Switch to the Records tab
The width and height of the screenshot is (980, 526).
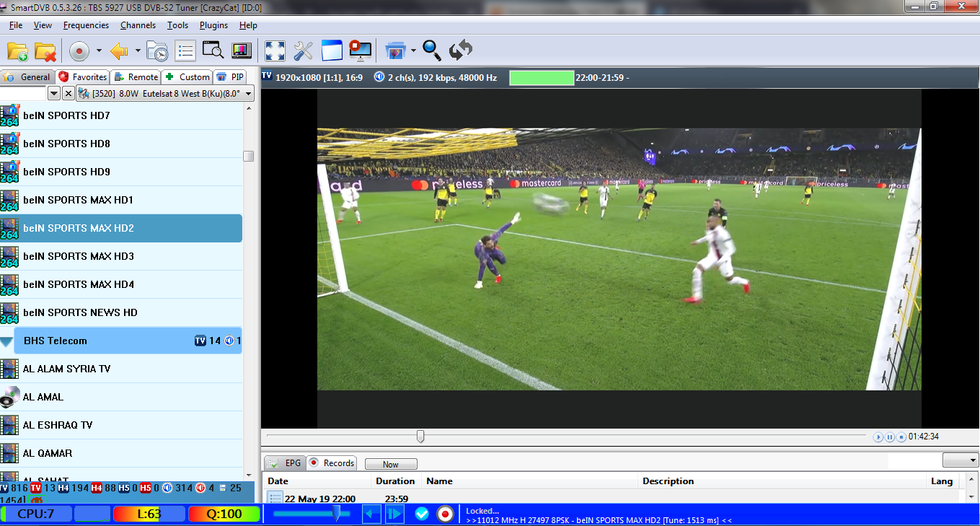(x=331, y=463)
